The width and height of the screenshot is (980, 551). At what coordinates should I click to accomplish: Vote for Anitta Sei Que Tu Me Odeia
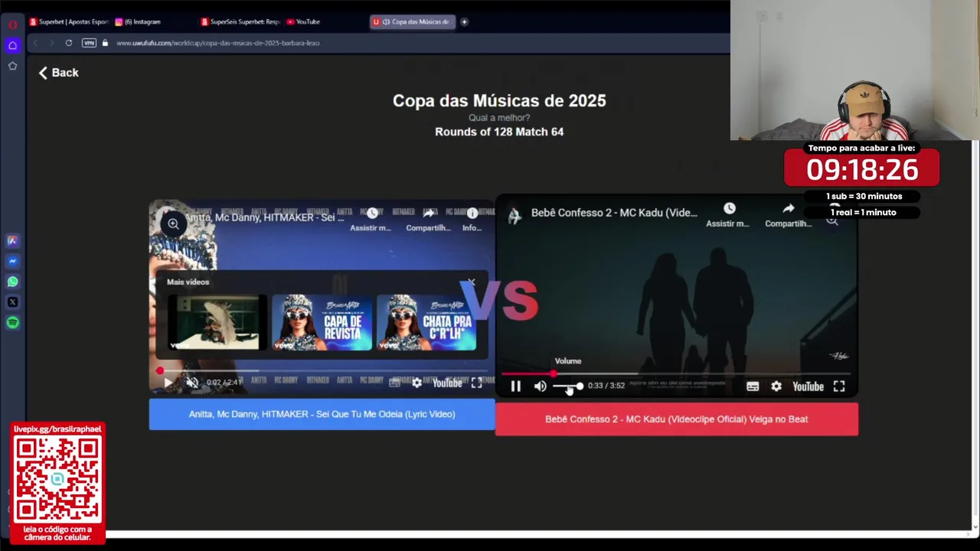(322, 414)
